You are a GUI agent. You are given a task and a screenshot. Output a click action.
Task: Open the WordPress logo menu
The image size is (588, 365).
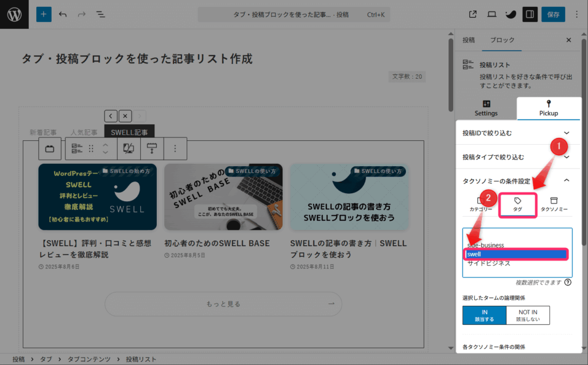tap(14, 14)
